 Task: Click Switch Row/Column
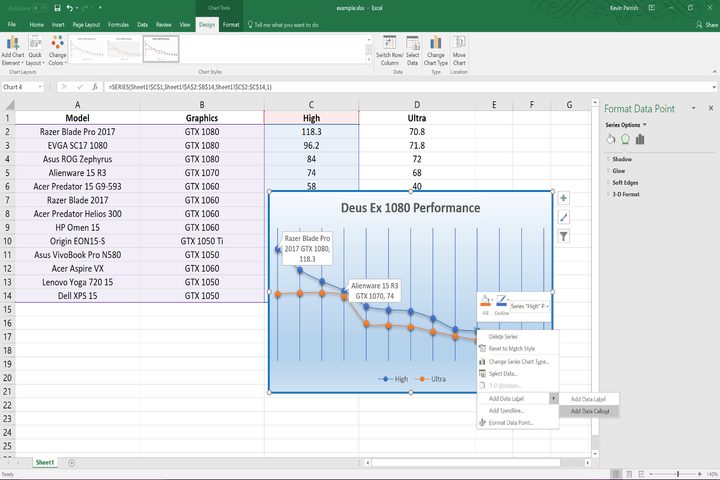point(389,51)
